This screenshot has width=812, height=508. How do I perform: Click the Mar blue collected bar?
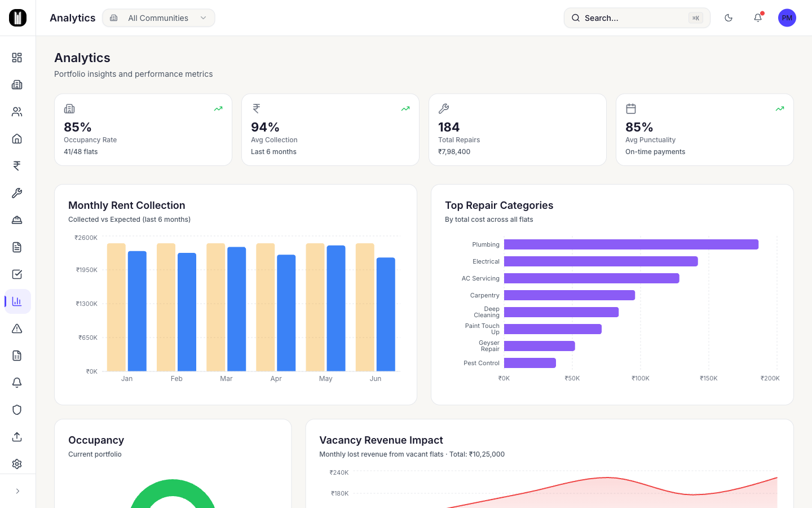[x=237, y=309]
